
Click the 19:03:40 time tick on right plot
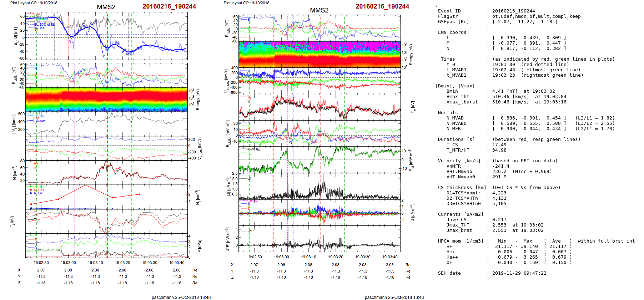390,257
